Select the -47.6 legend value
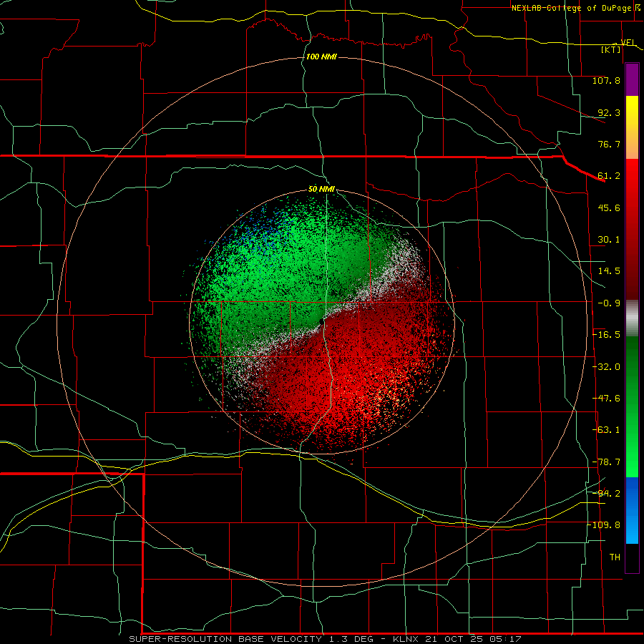Screen dimensions: 644x644 [606, 399]
